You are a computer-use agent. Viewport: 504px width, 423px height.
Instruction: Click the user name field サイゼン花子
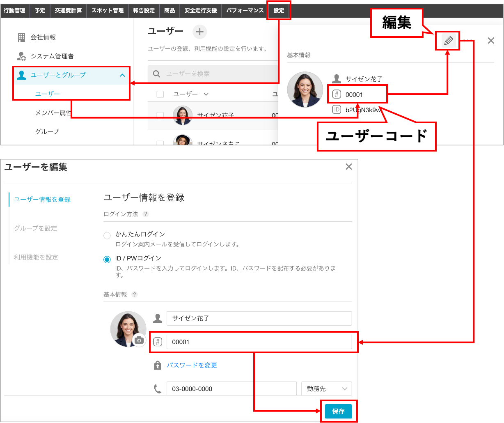pos(259,318)
